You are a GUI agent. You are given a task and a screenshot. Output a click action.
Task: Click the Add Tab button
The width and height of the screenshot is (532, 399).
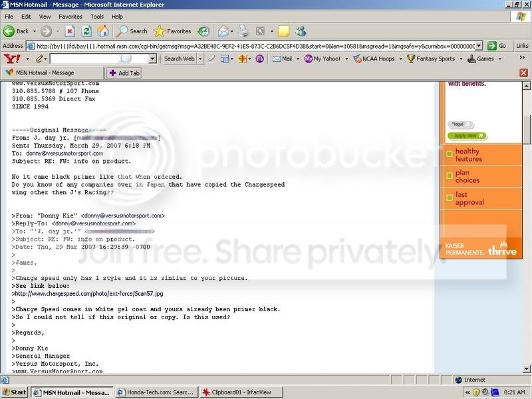(124, 72)
